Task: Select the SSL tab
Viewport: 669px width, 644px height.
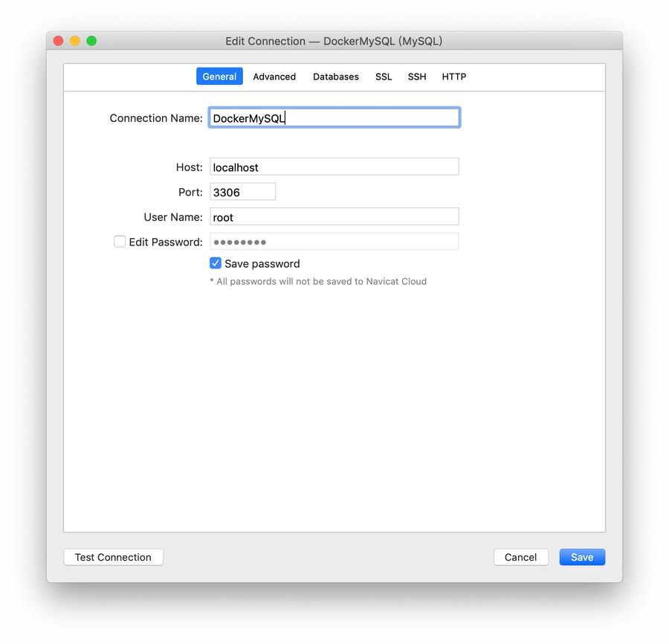Action: [x=384, y=77]
